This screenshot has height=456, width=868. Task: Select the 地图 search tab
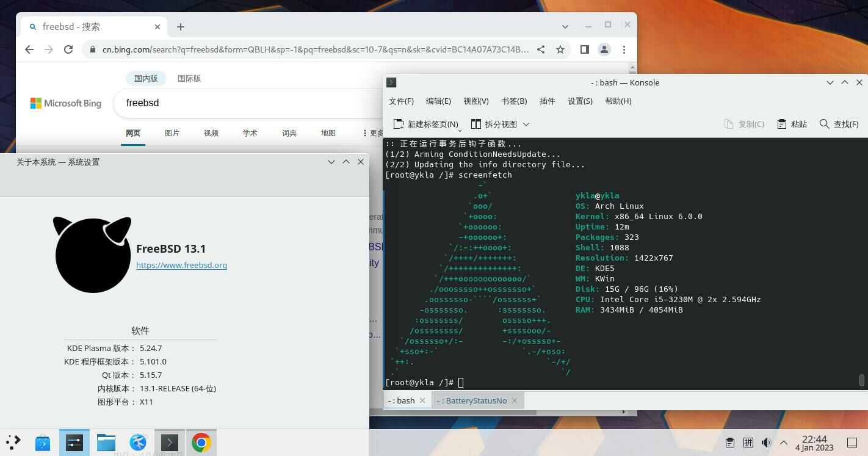[328, 133]
